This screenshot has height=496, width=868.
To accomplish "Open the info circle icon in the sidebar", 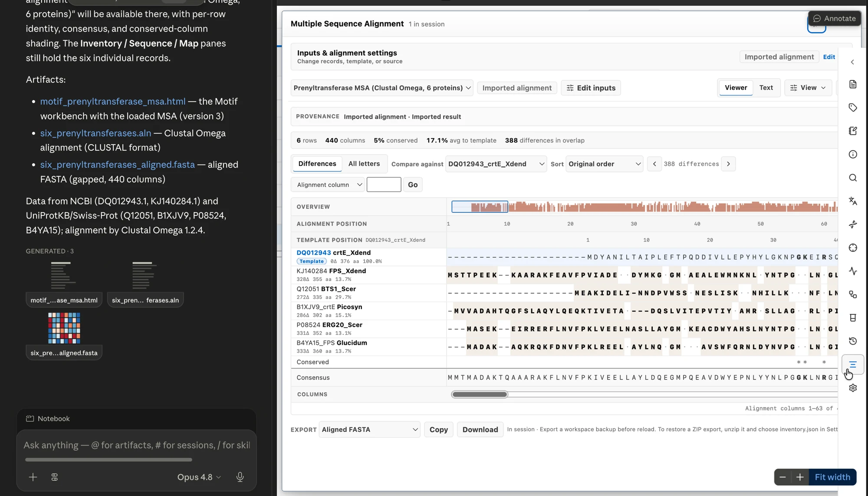I will click(x=852, y=154).
